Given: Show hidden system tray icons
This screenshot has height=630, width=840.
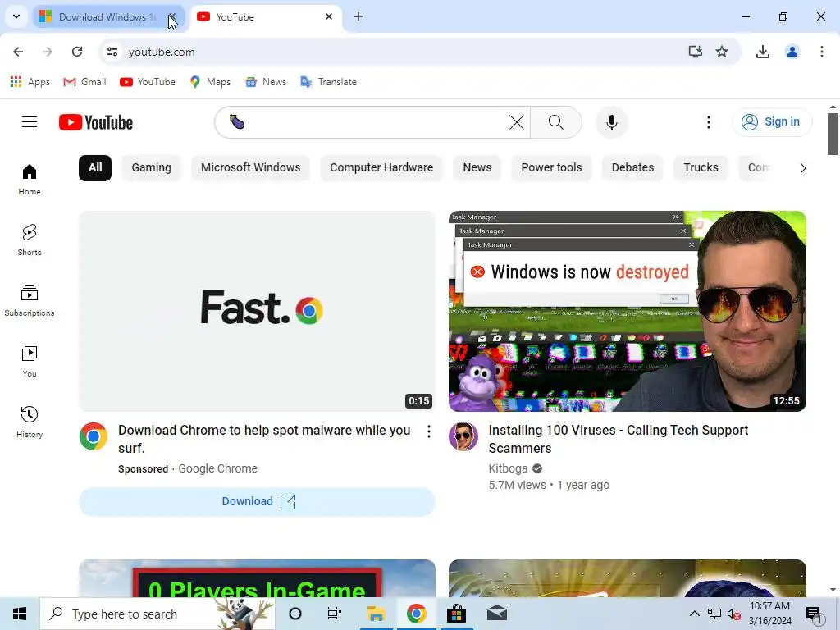Looking at the screenshot, I should coord(694,614).
